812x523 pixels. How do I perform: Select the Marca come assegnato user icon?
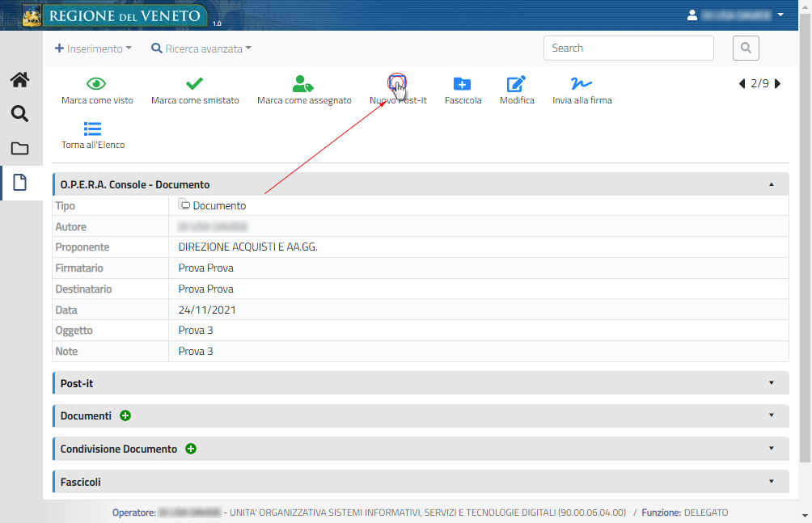[303, 83]
